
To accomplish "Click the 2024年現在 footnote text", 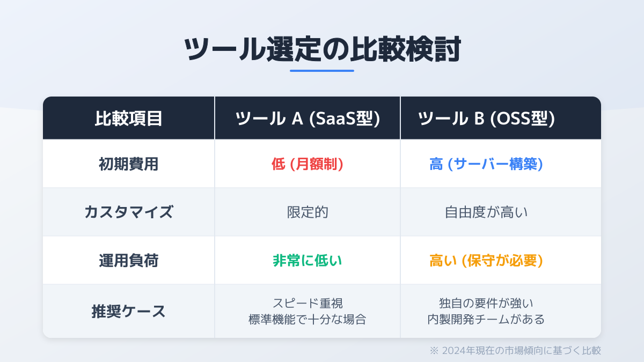I will (515, 351).
